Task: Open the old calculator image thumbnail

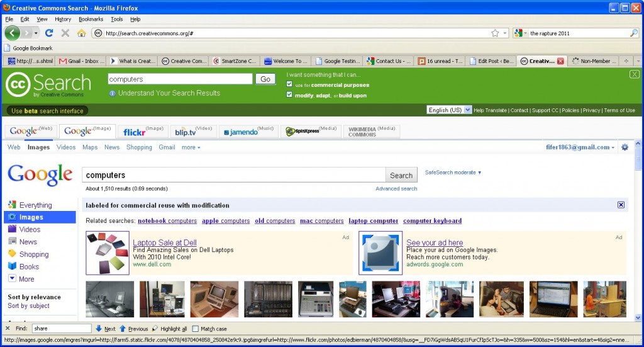Action: click(316, 299)
